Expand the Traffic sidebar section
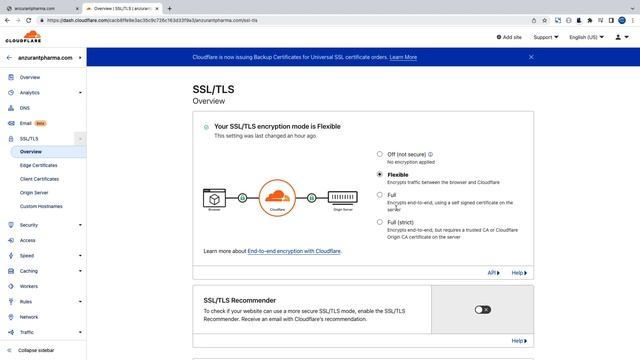The height and width of the screenshot is (360, 640). click(x=80, y=332)
